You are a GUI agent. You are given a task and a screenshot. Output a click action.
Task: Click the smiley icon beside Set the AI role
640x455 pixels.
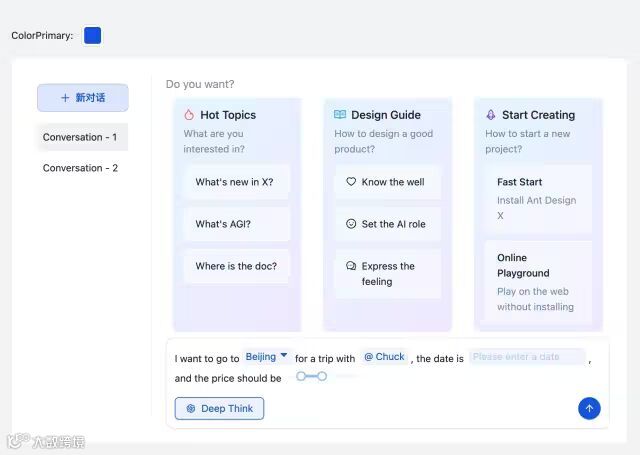[351, 224]
